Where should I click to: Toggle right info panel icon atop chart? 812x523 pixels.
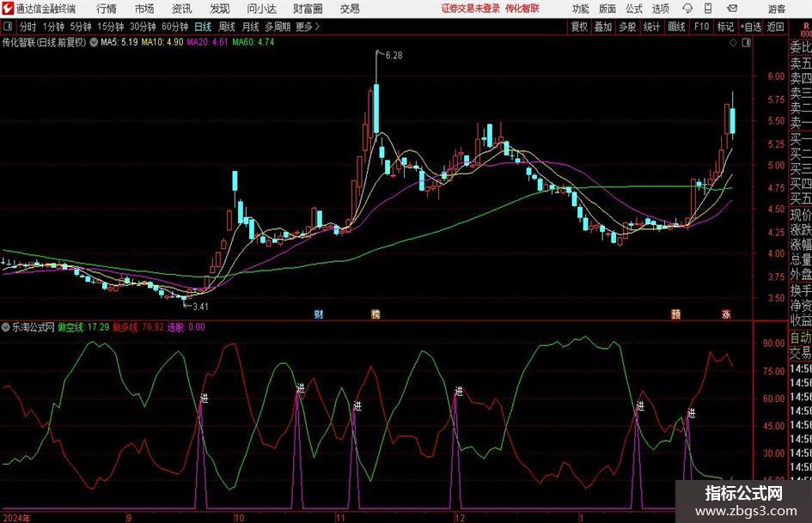pos(746,43)
